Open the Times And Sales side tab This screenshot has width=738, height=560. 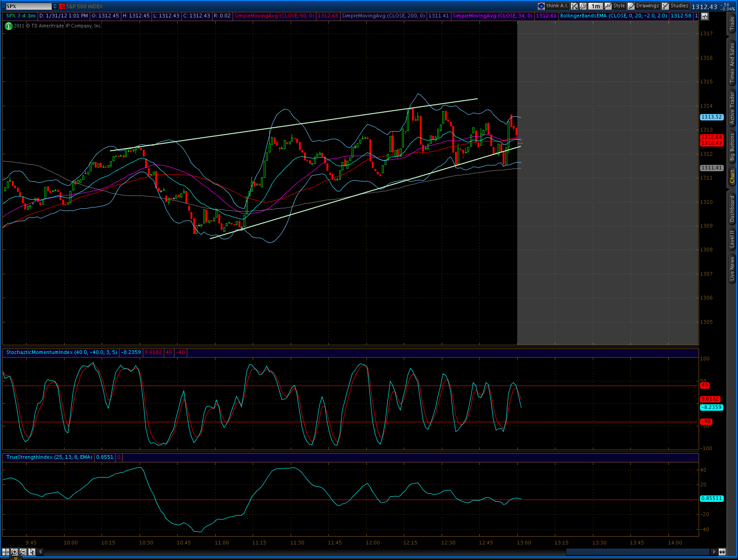pos(732,63)
